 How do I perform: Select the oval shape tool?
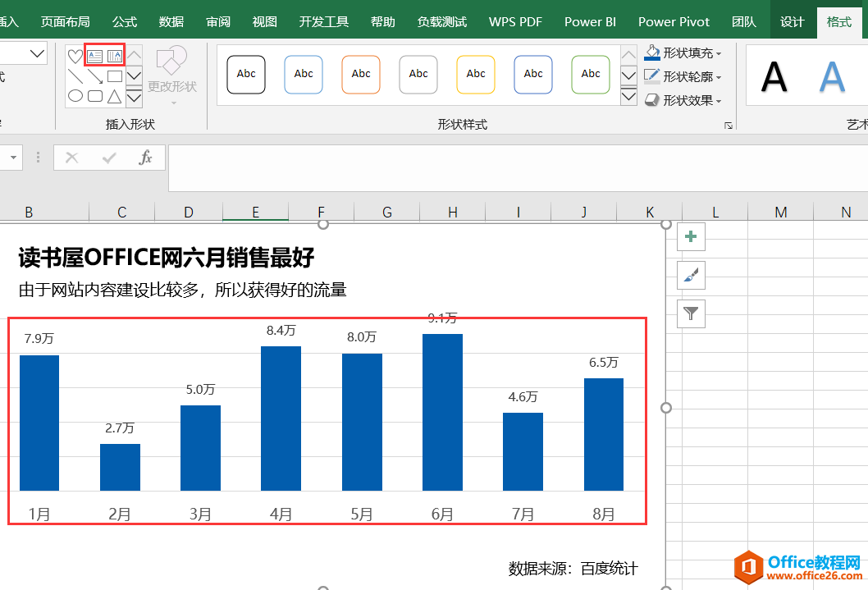click(75, 96)
